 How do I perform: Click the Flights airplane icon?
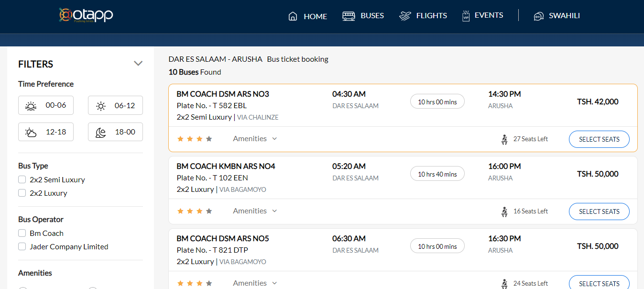(405, 16)
